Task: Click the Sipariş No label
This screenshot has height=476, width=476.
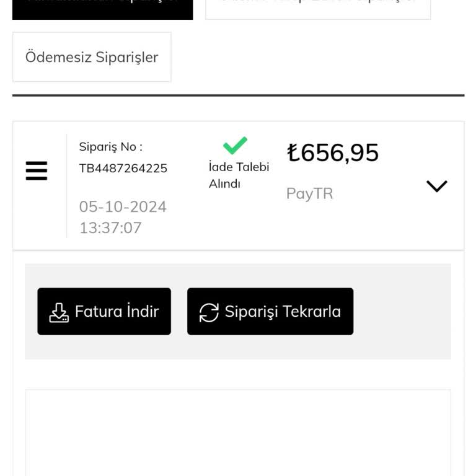Action: point(110,147)
